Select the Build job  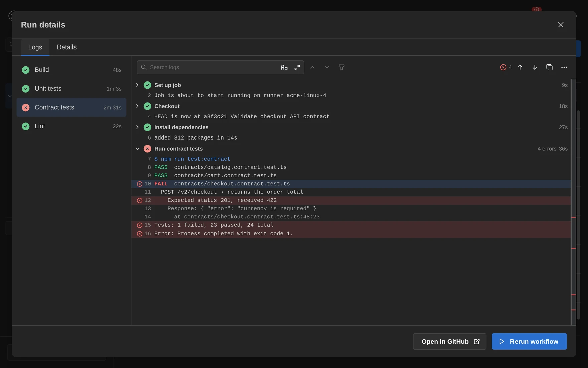[x=71, y=70]
